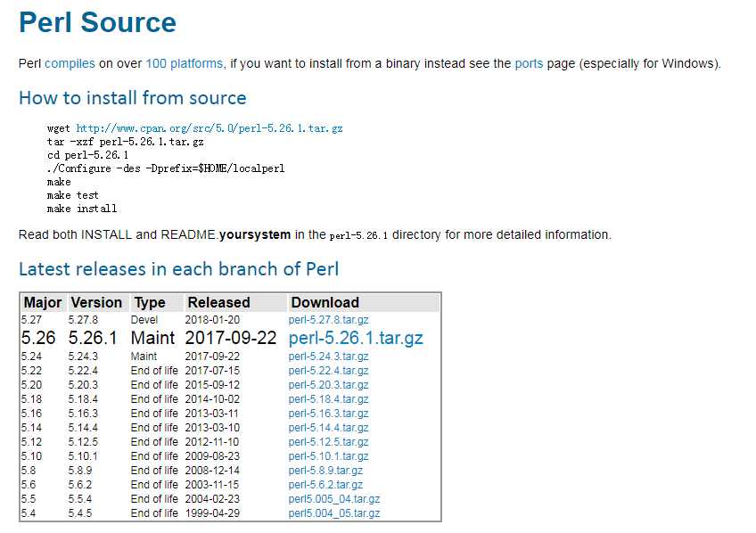Download perl5.004_05.tar.gz
Screen dimensions: 756x533
tap(334, 513)
